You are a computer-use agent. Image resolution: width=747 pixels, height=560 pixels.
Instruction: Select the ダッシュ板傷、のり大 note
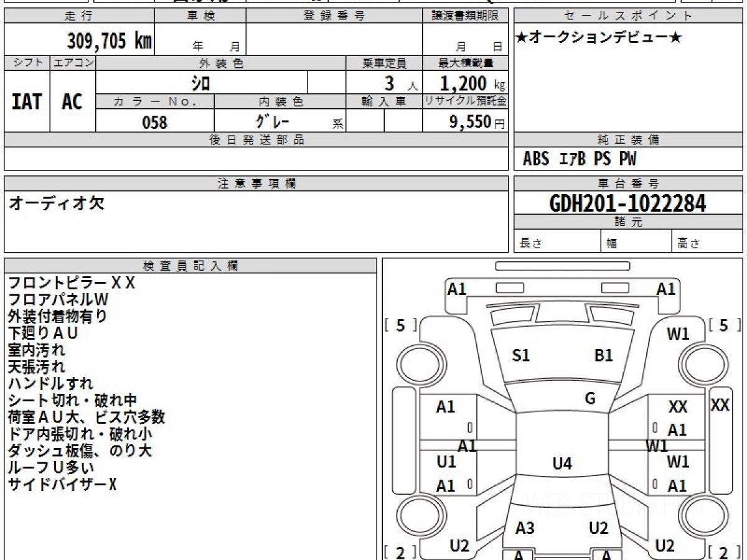pos(80,450)
